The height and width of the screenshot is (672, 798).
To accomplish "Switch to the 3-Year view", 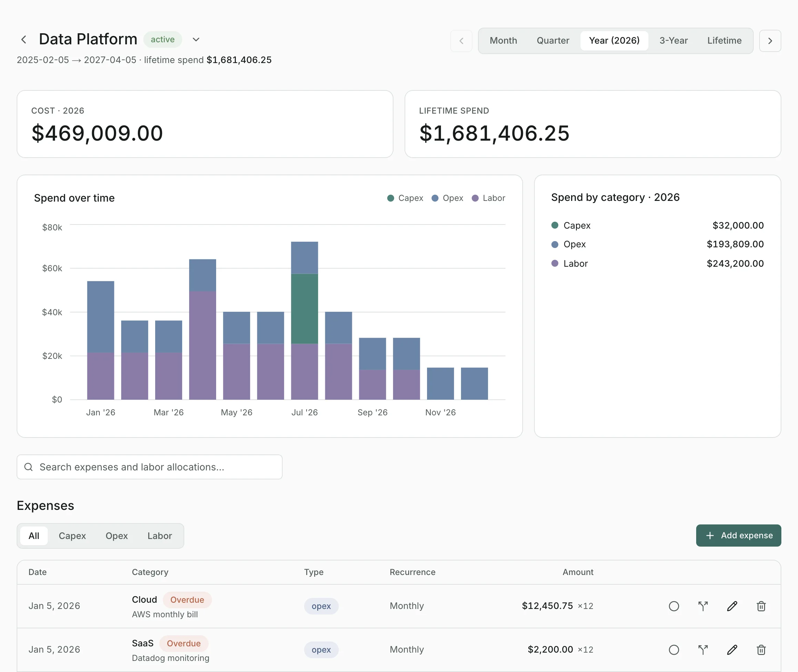I will [673, 41].
